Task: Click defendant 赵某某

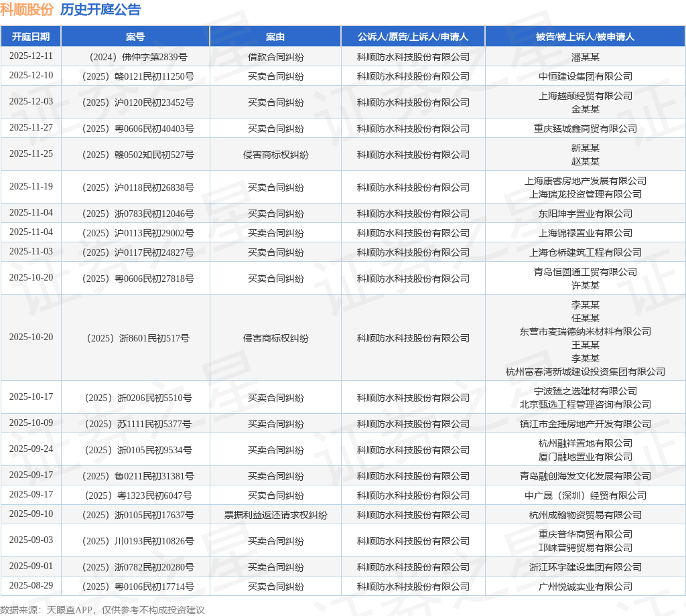Action: pyautogui.click(x=586, y=162)
